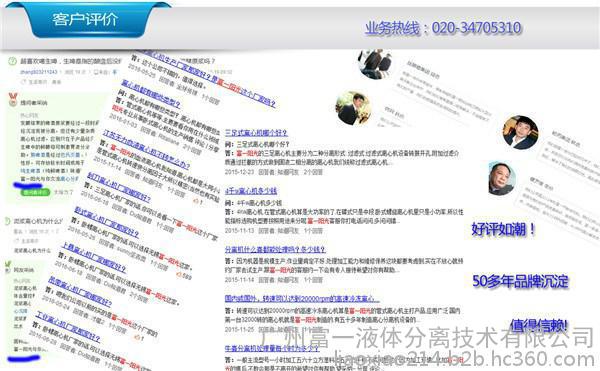Click the round avatar of older man with glasses
The image size is (600, 371).
[x=502, y=178]
